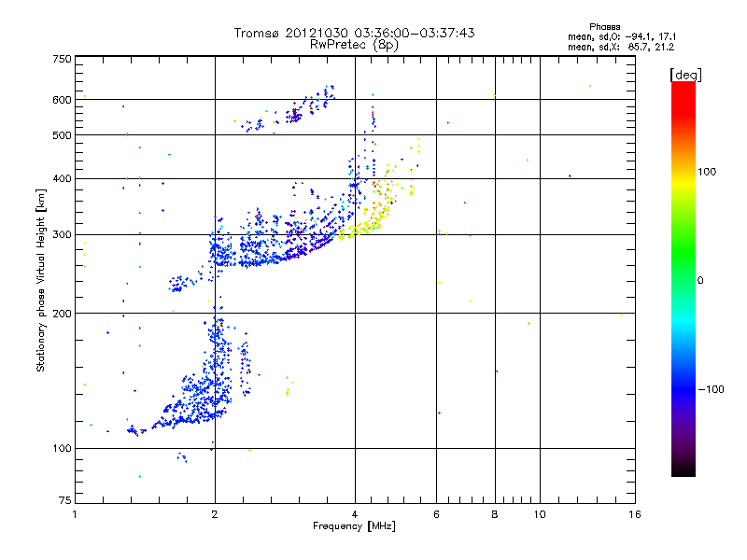
Task: Click the x-axis tick '8'
Action: pos(495,514)
